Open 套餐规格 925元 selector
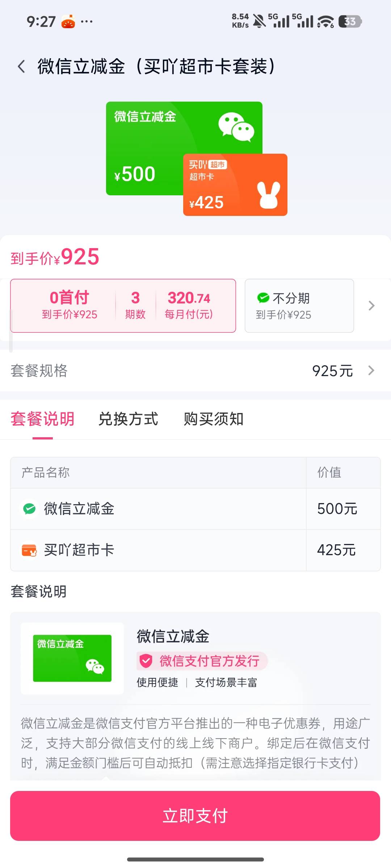Screen dimensions: 391x868 click(x=195, y=371)
